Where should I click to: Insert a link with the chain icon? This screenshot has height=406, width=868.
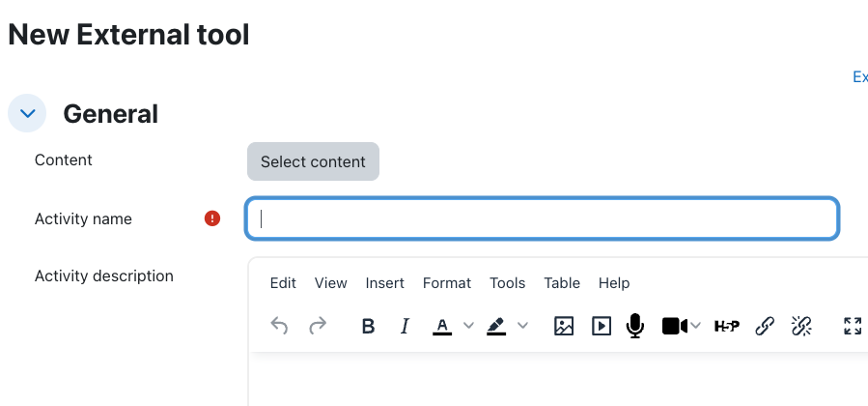pos(765,326)
